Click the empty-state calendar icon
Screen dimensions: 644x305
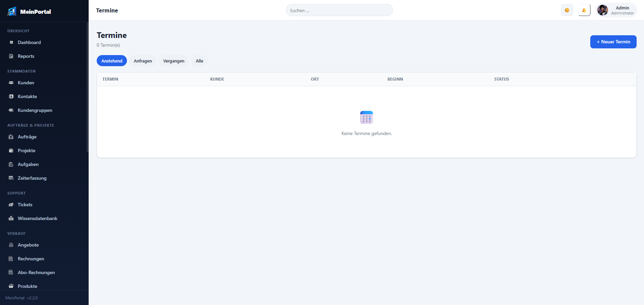pos(367,117)
